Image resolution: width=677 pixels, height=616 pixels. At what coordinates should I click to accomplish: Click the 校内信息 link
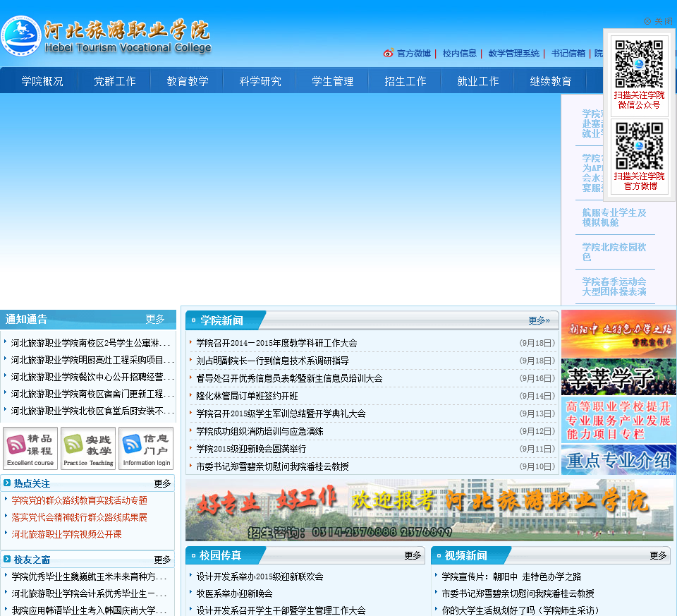[459, 54]
